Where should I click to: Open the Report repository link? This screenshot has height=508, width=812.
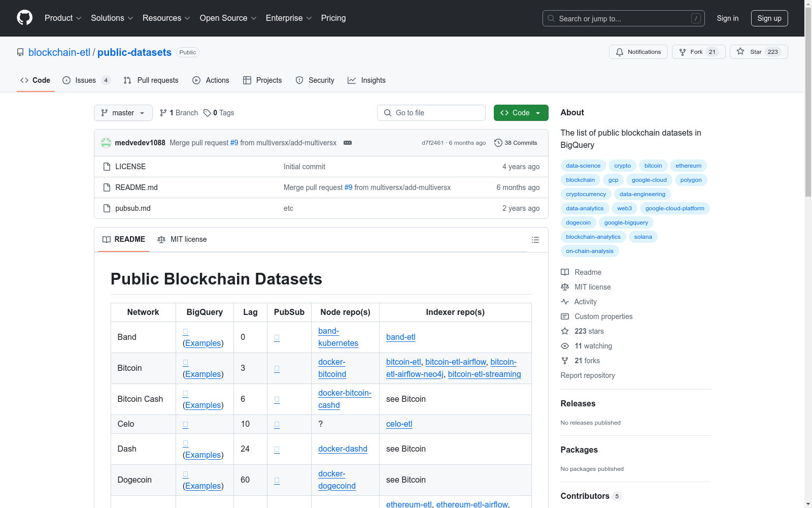click(x=588, y=375)
